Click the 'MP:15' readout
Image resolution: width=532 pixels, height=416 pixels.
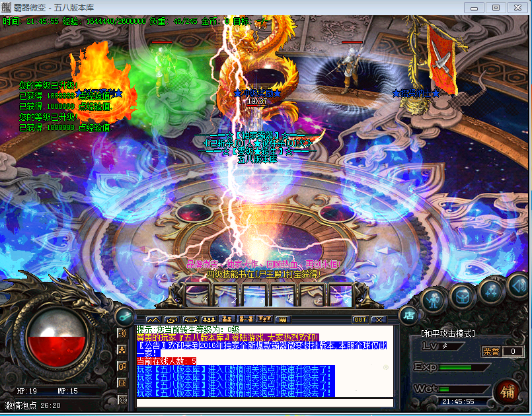coord(67,391)
